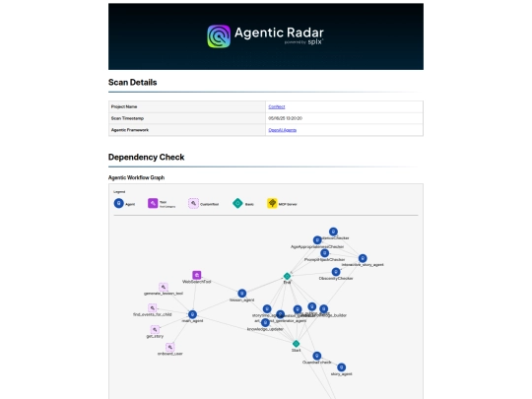The width and height of the screenshot is (532, 399).
Task: Select the lesson_agent node
Action: 242,294
